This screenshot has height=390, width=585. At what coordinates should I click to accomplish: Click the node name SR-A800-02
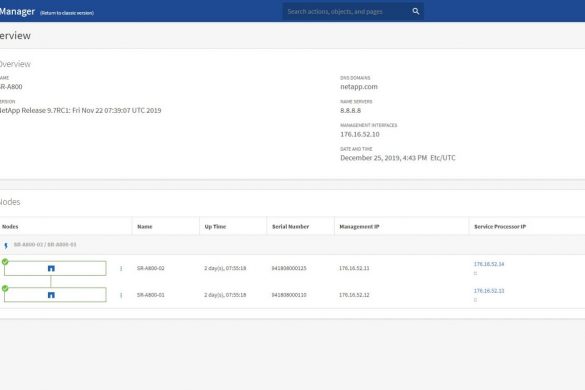point(150,268)
